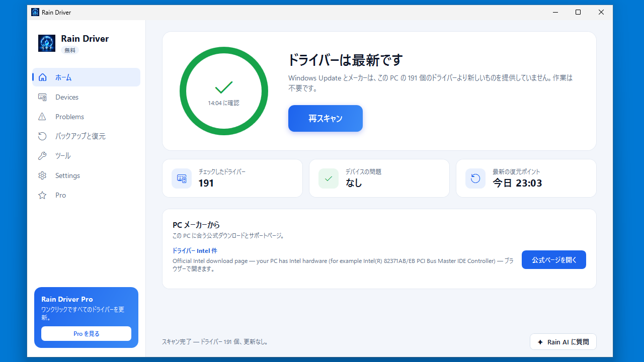Click the 最新の復元ポイント restore icon
This screenshot has height=362, width=644.
[x=475, y=178]
